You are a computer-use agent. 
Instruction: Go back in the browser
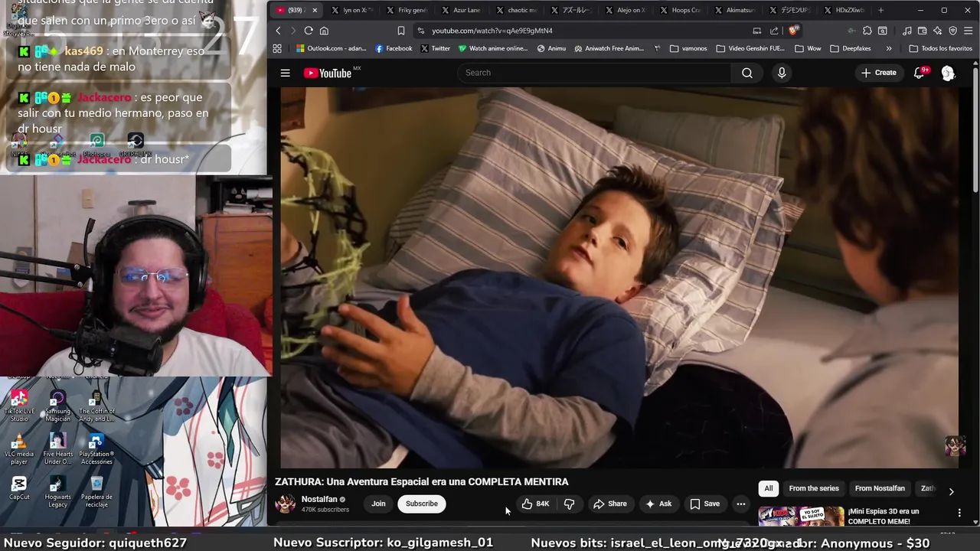278,31
